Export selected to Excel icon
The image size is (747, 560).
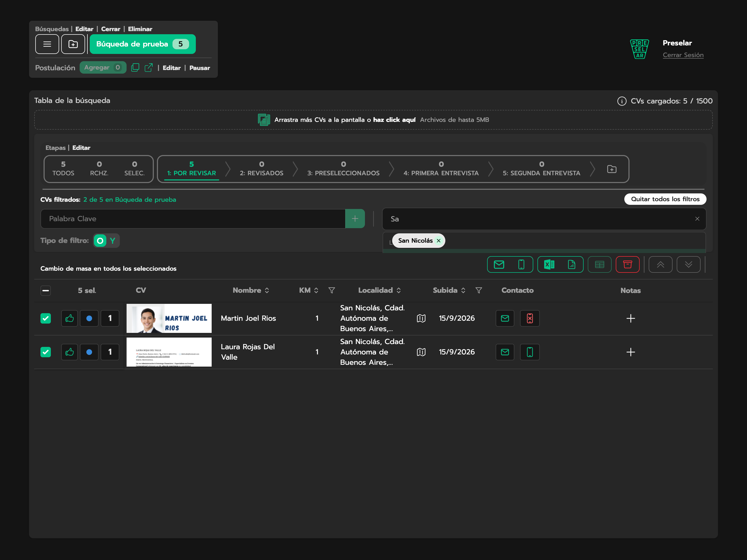549,264
